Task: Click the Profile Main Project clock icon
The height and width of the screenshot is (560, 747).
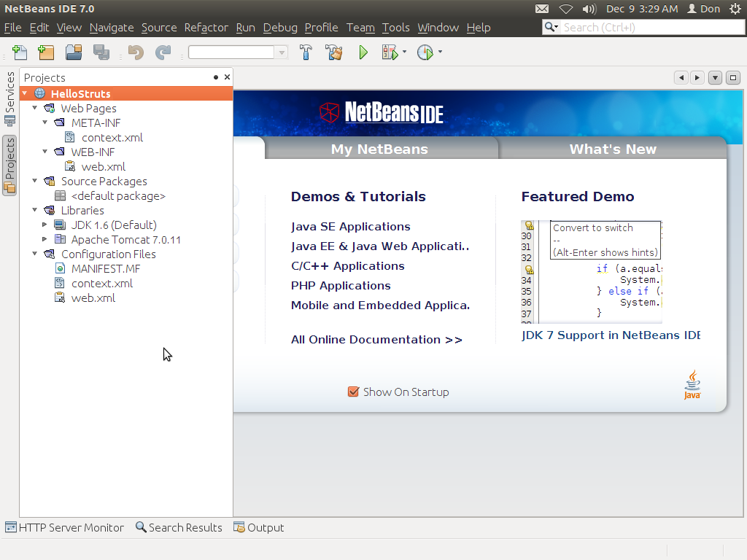Action: coord(425,52)
